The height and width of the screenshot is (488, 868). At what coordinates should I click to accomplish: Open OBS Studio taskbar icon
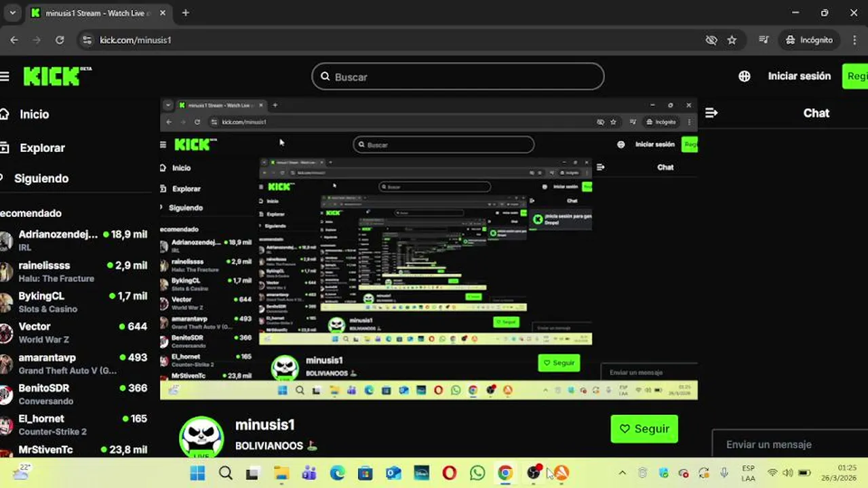(x=534, y=473)
